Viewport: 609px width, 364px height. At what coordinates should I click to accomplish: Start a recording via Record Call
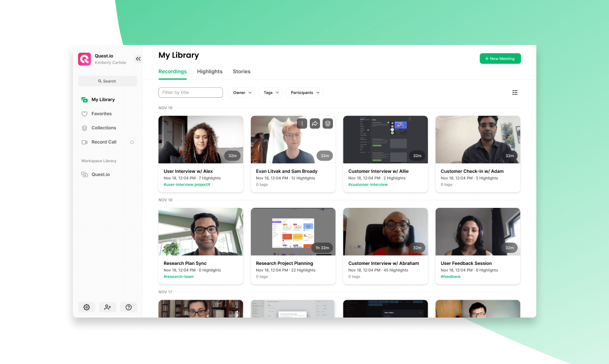tap(104, 142)
